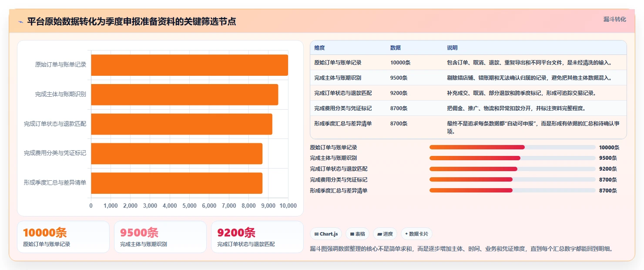This screenshot has height=270, width=644.
Task: Click the 9500条 value beside the progress bars
Action: [x=608, y=158]
